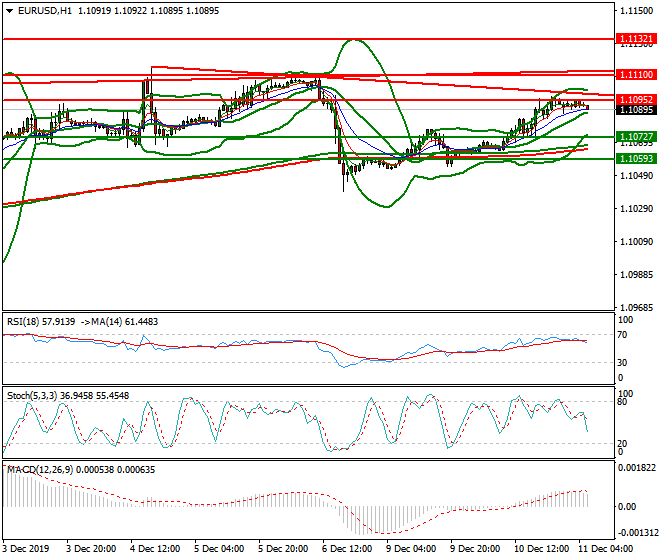Select the RSI 70 level axis label
This screenshot has width=660, height=560.
(623, 335)
